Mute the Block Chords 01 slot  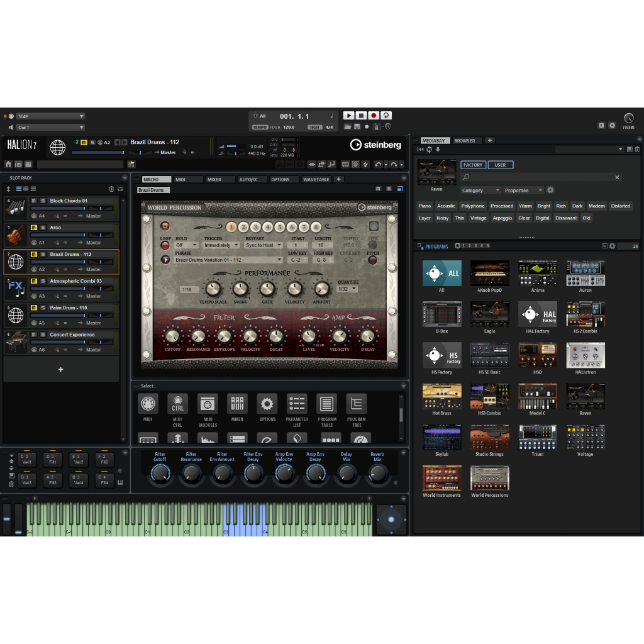click(34, 201)
